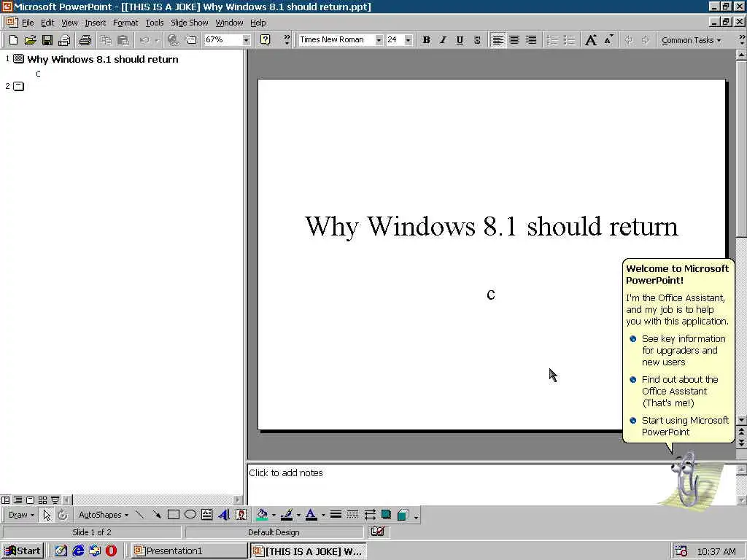Click See key information for upgraders option
Viewport: 747px width, 560px height.
coord(679,351)
